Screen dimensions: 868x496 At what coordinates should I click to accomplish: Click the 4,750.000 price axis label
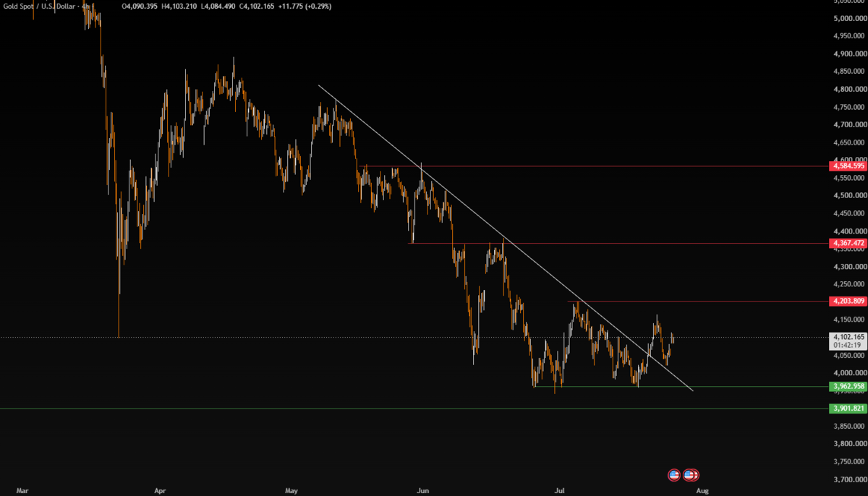click(849, 107)
